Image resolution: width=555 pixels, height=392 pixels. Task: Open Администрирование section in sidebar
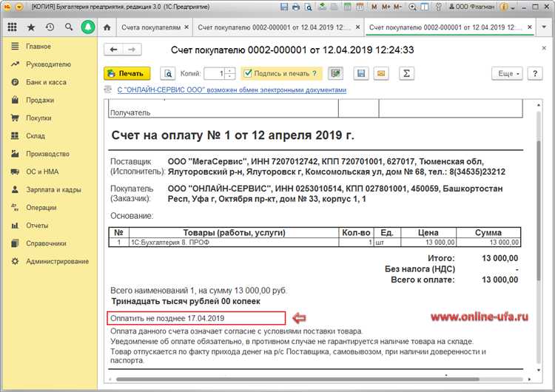point(49,261)
